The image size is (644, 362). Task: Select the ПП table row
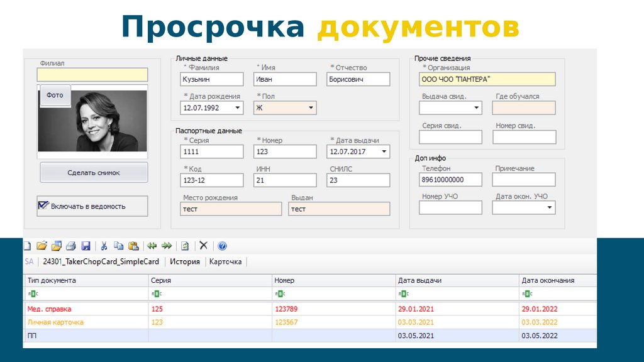[x=310, y=336]
